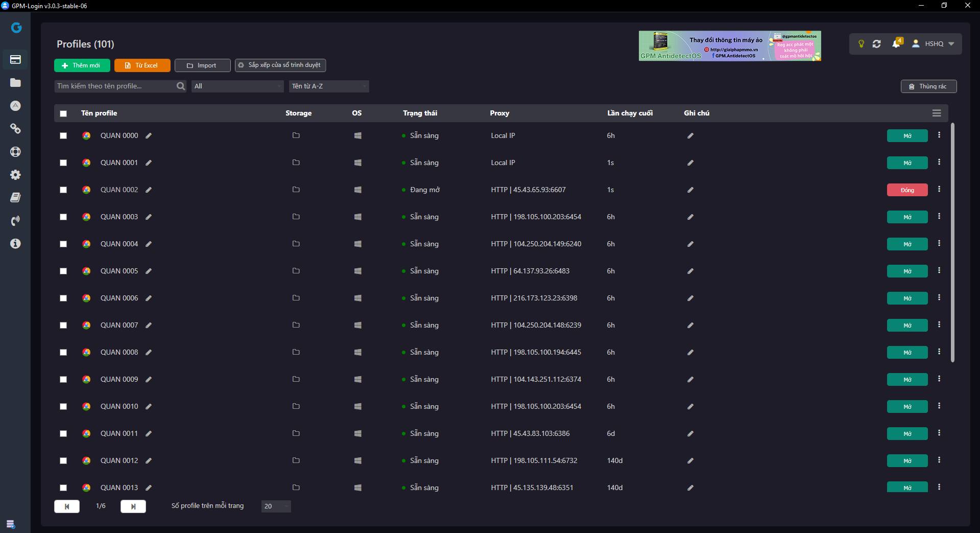Open storage folder icon for QUAN 0005

296,271
